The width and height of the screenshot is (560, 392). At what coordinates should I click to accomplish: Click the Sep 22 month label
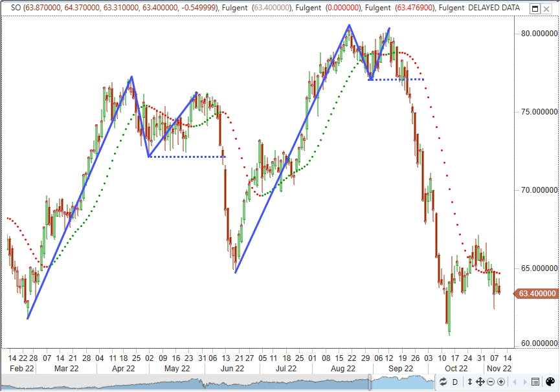point(400,369)
